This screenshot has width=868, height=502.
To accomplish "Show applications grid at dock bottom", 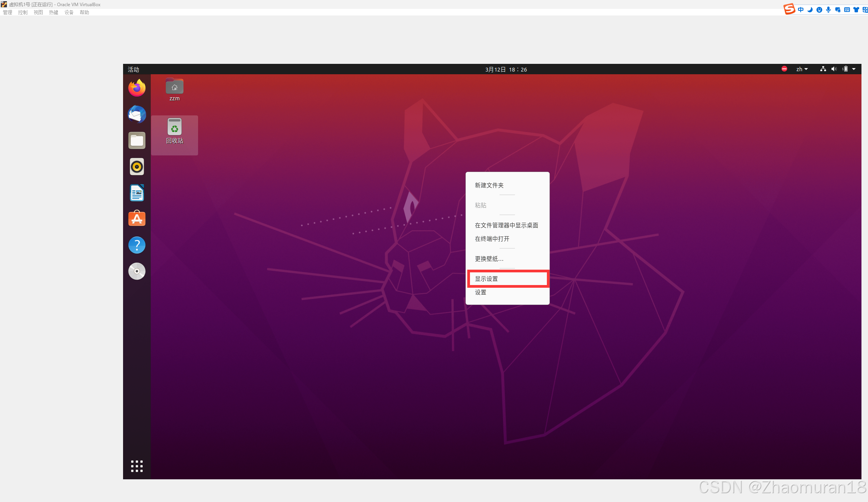I will click(x=137, y=466).
